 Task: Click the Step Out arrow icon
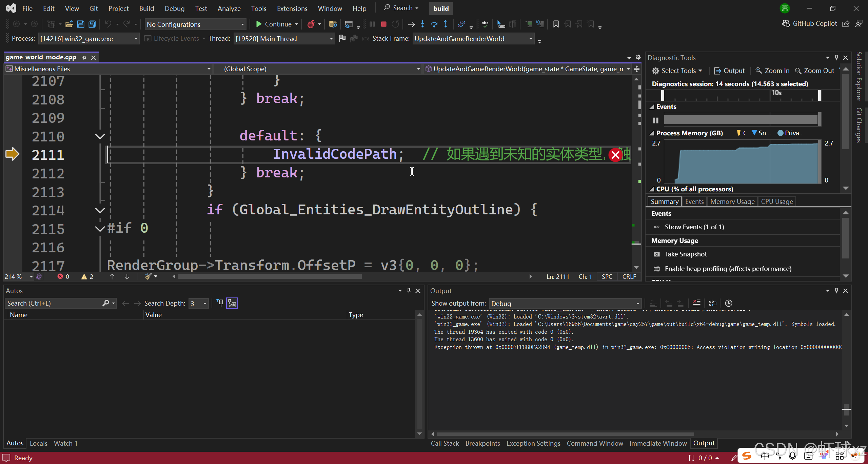tap(446, 24)
